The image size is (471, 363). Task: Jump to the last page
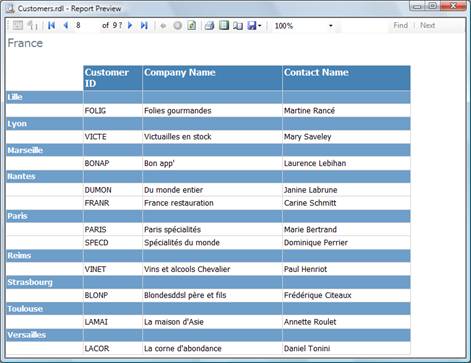click(x=144, y=25)
